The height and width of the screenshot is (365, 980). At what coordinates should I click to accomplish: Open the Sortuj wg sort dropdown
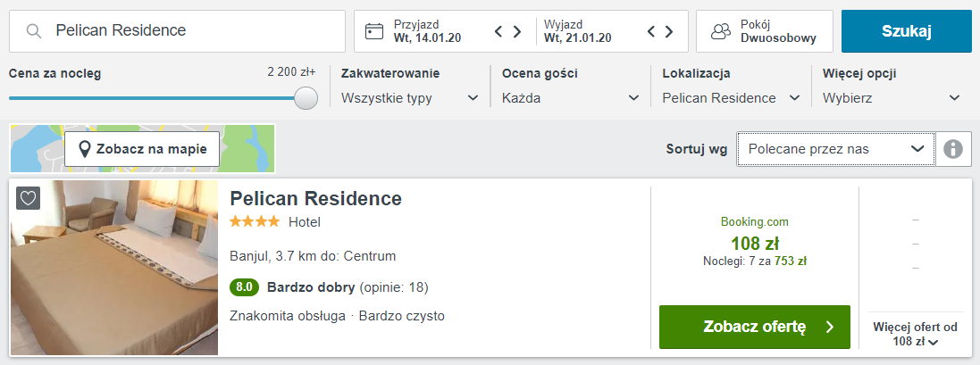[835, 149]
